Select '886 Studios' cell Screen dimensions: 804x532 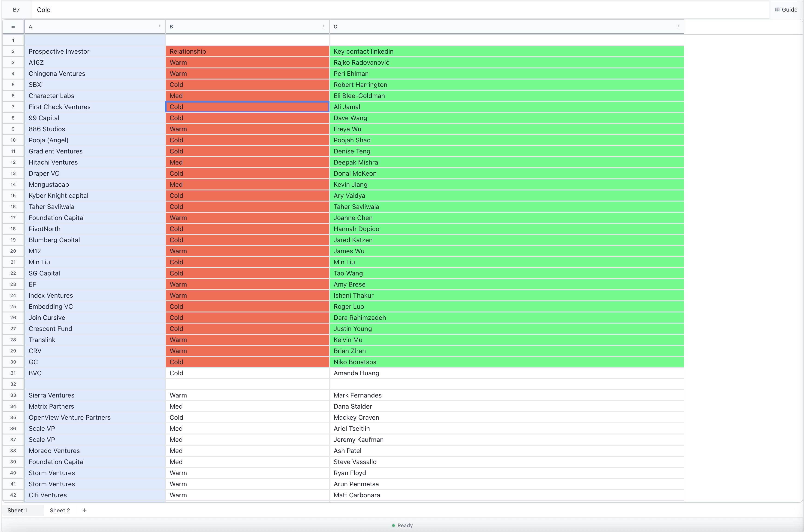(95, 129)
